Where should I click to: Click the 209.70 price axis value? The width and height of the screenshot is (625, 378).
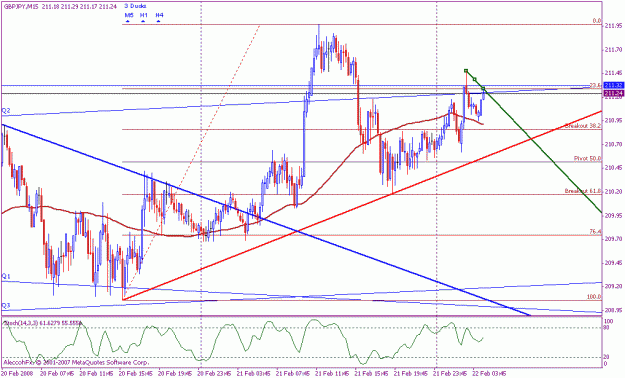coord(613,238)
